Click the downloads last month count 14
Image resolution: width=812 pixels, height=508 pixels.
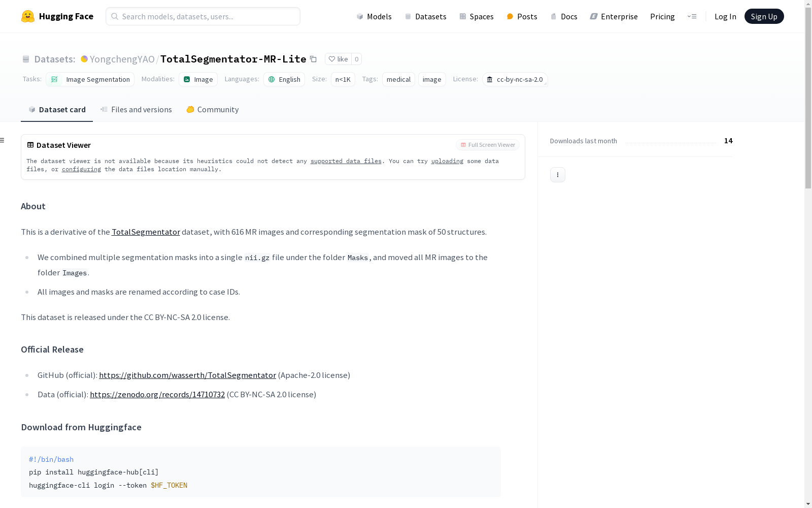[728, 141]
